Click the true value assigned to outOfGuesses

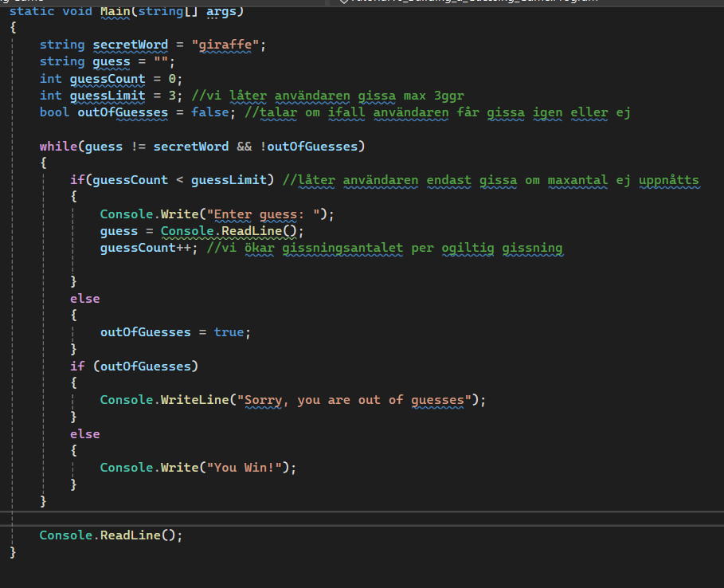pyautogui.click(x=229, y=331)
